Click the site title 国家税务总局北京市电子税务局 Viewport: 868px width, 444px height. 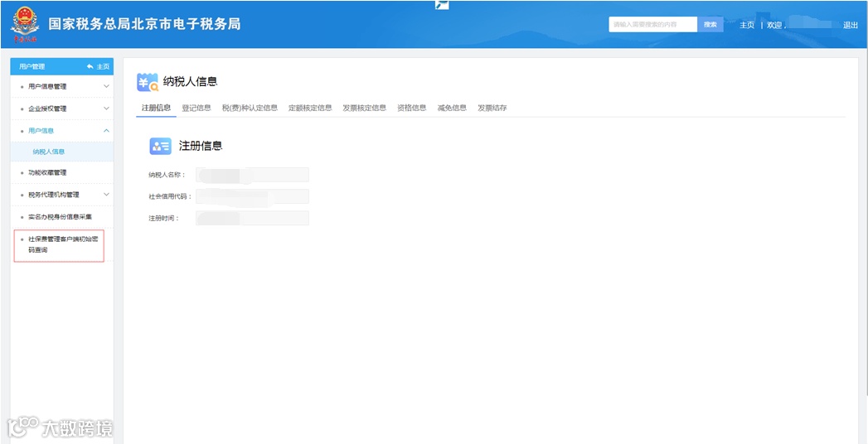[144, 24]
